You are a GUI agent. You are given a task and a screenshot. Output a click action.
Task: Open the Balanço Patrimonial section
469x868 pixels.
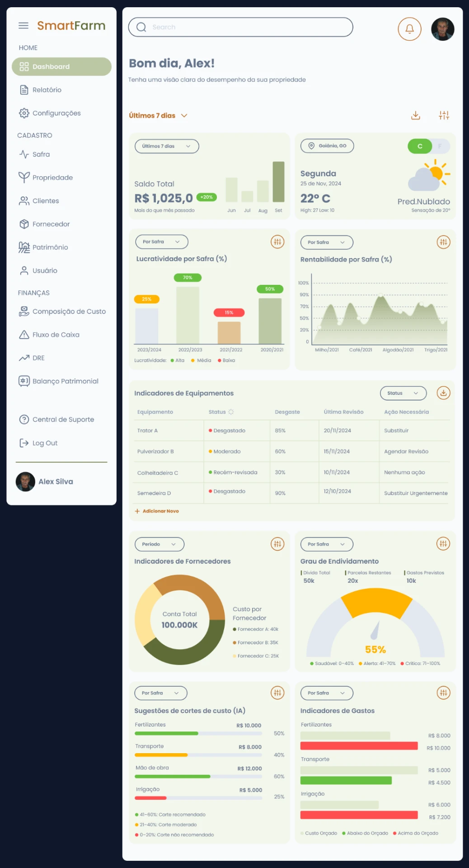click(x=58, y=381)
